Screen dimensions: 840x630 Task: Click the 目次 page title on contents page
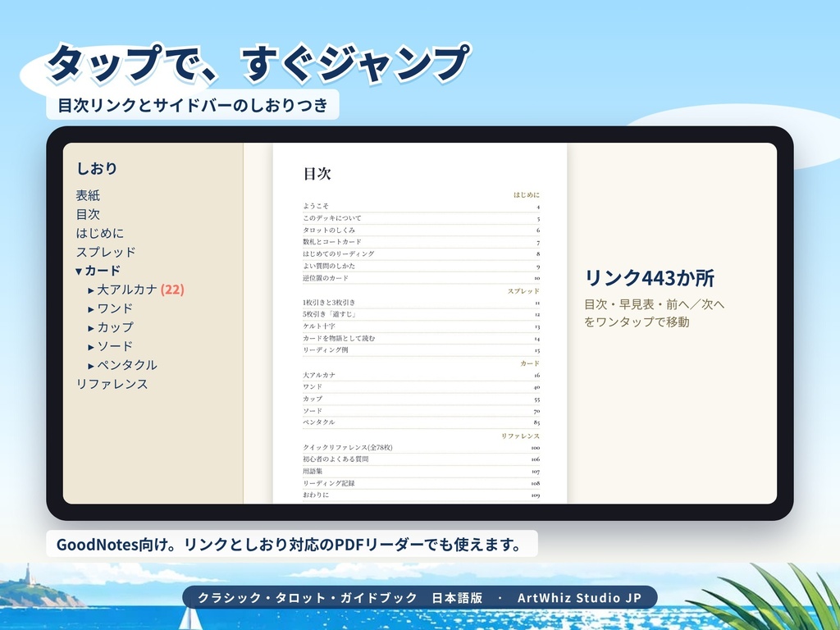click(317, 174)
